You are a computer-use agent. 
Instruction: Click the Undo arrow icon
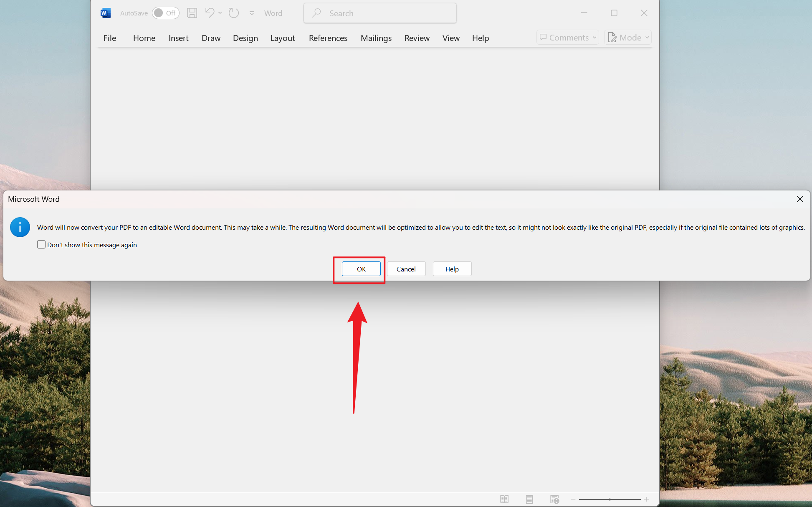point(210,13)
